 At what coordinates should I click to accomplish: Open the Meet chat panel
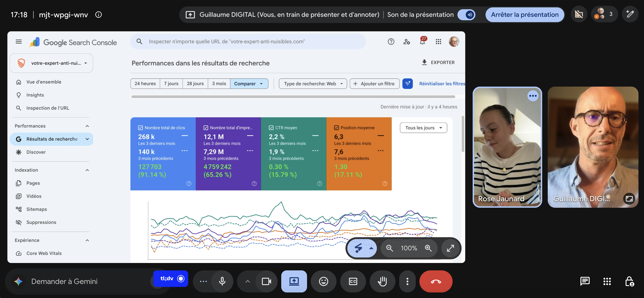pyautogui.click(x=585, y=281)
